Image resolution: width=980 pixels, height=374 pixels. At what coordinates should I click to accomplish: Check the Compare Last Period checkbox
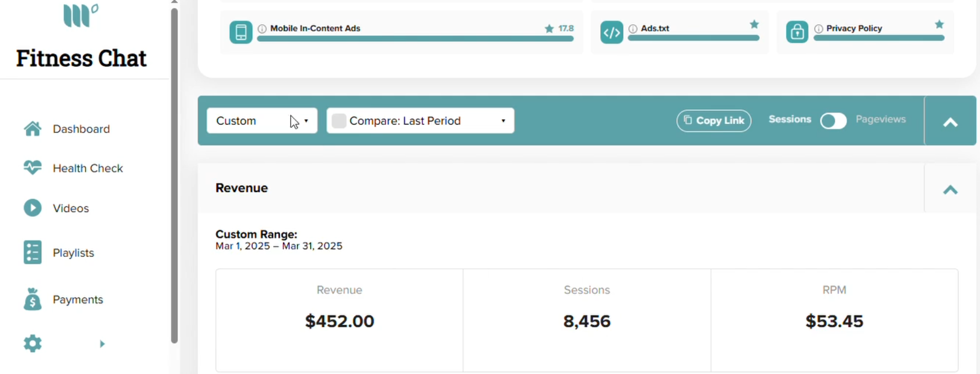click(x=339, y=121)
